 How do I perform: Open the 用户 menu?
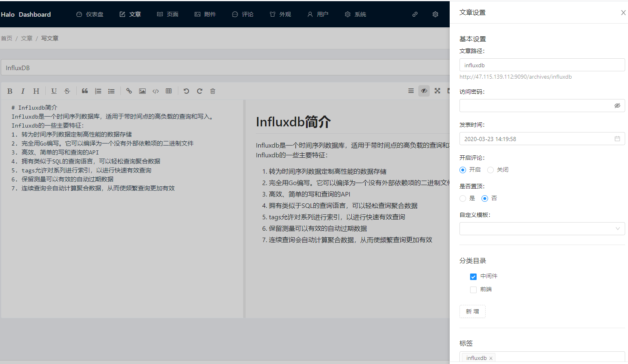click(318, 14)
